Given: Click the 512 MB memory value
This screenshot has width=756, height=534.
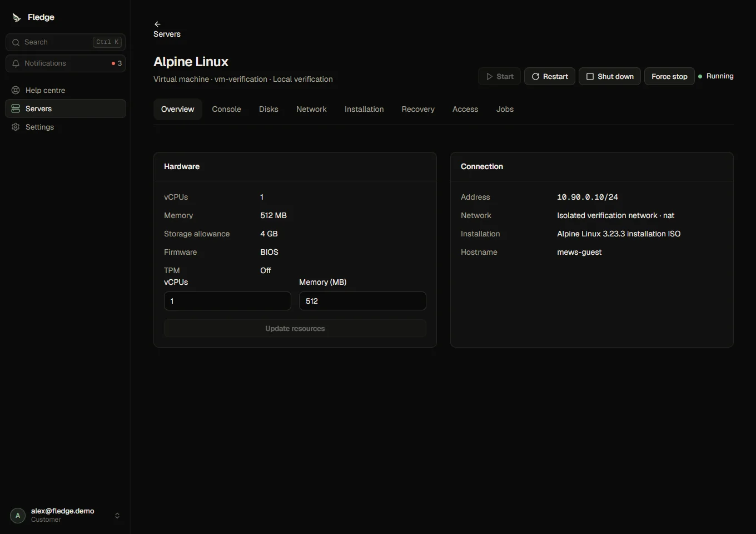Looking at the screenshot, I should tap(273, 216).
